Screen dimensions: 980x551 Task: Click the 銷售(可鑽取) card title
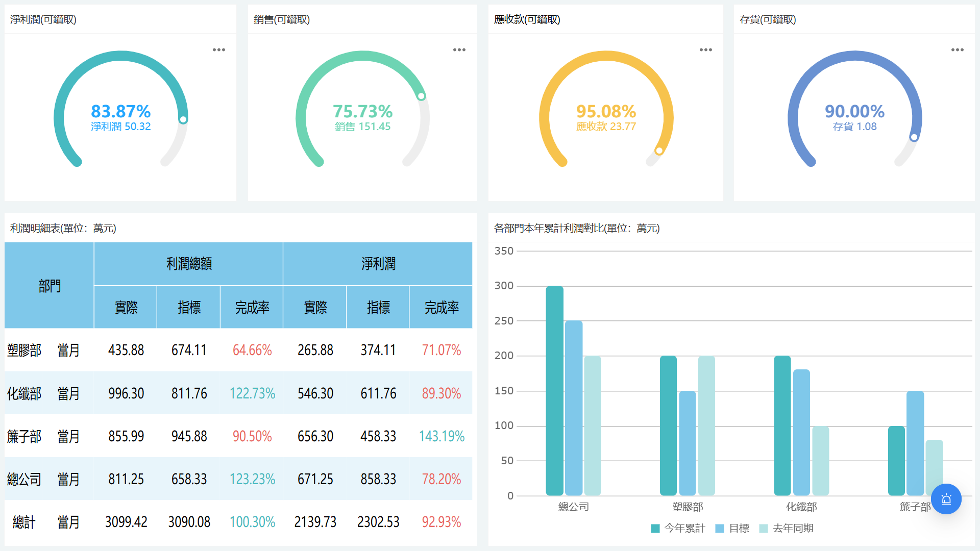(282, 19)
